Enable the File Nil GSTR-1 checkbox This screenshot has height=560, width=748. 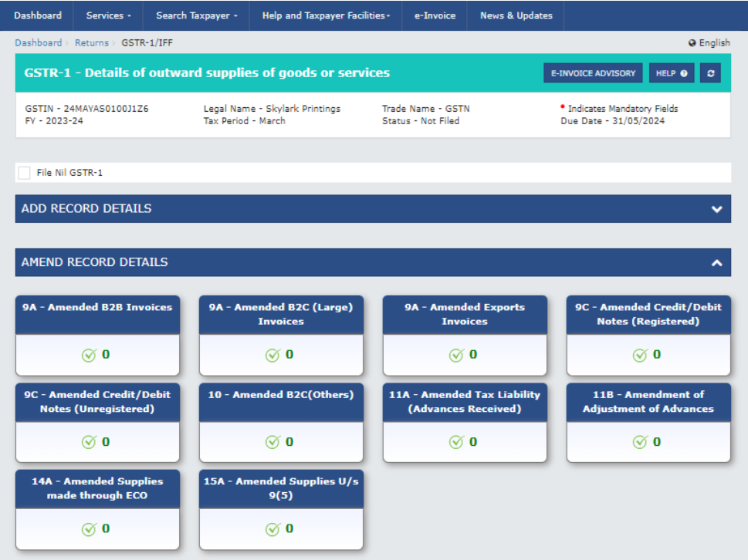[24, 173]
